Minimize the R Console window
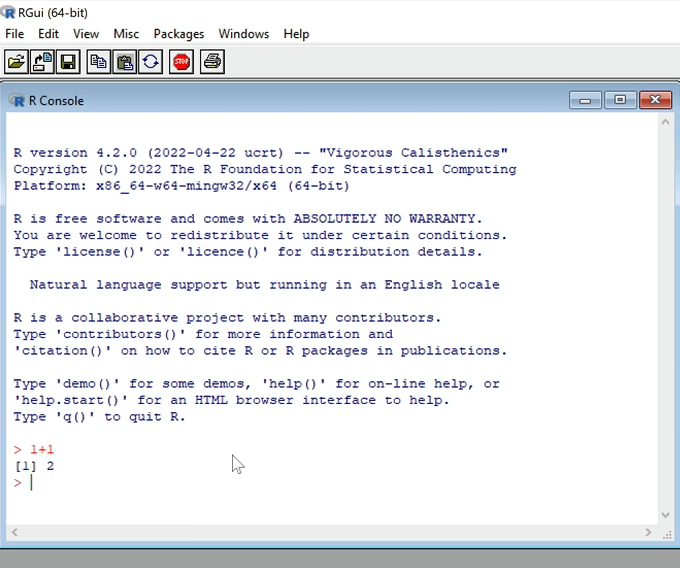 pos(585,100)
